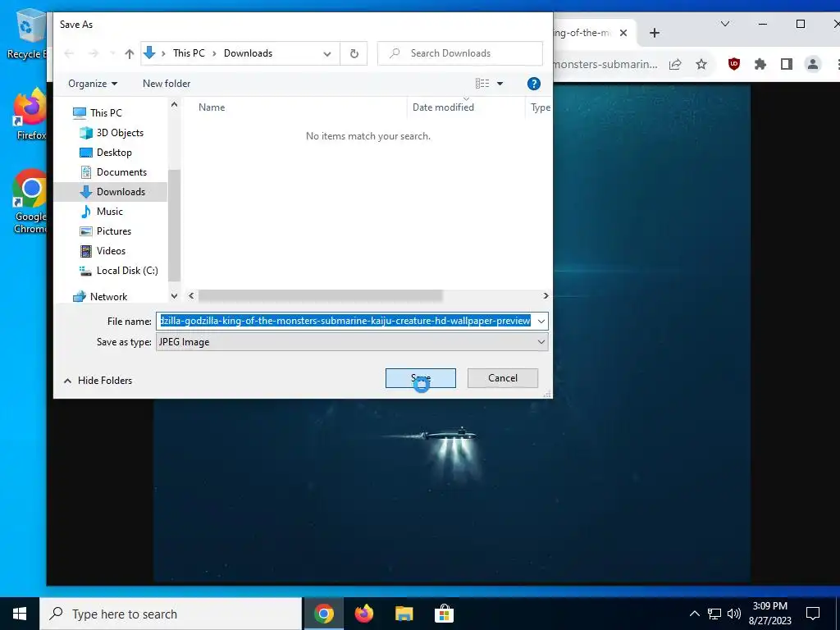This screenshot has height=630, width=840.
Task: Refresh the Downloads folder view
Action: click(x=354, y=53)
